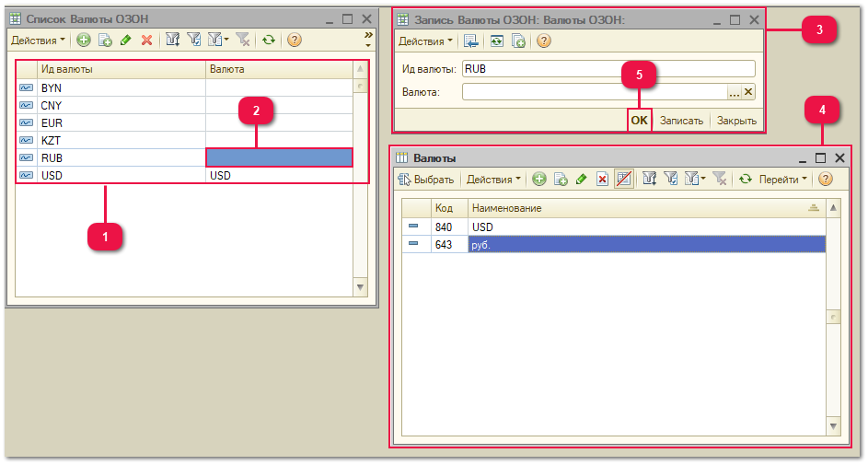
Task: Select KZT row in currency list
Action: 184,141
